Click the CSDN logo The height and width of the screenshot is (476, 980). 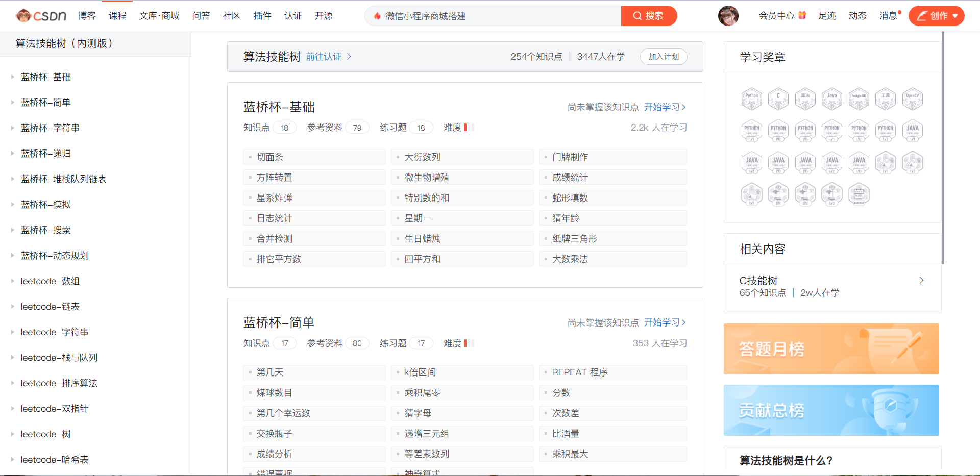[x=41, y=16]
